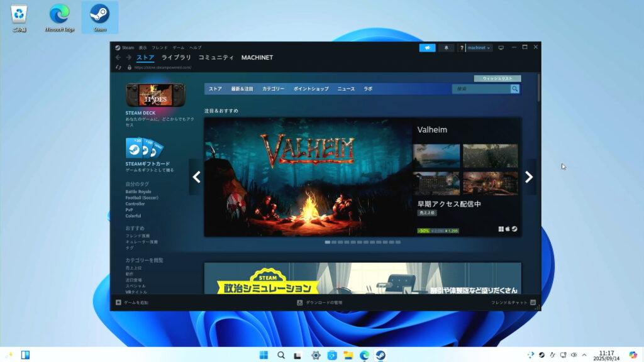Viewport: 644px width, 362px height.
Task: Open Microsoft Edge from the taskbar
Action: 364,355
